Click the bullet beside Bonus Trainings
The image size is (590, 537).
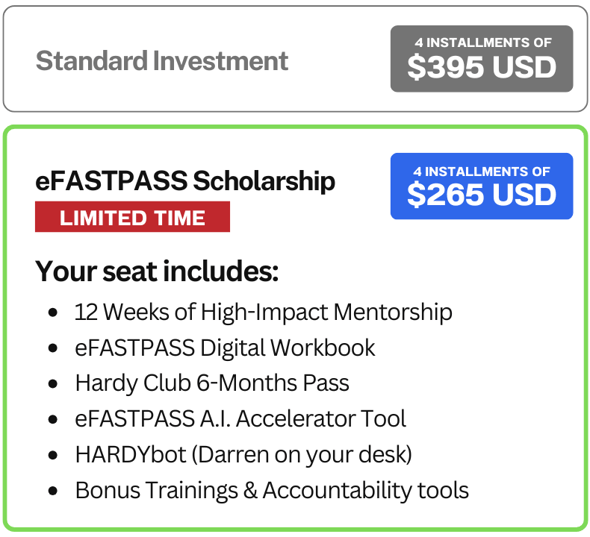(x=53, y=491)
